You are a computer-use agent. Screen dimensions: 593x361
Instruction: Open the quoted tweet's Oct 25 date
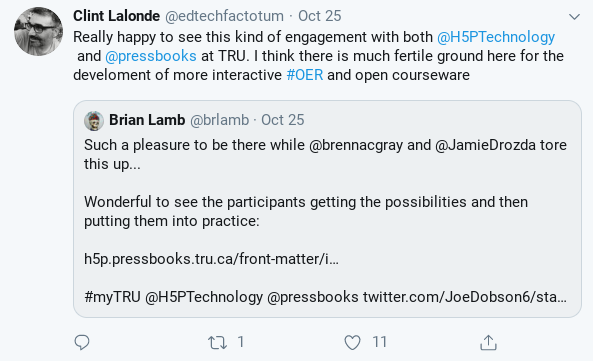tap(283, 120)
